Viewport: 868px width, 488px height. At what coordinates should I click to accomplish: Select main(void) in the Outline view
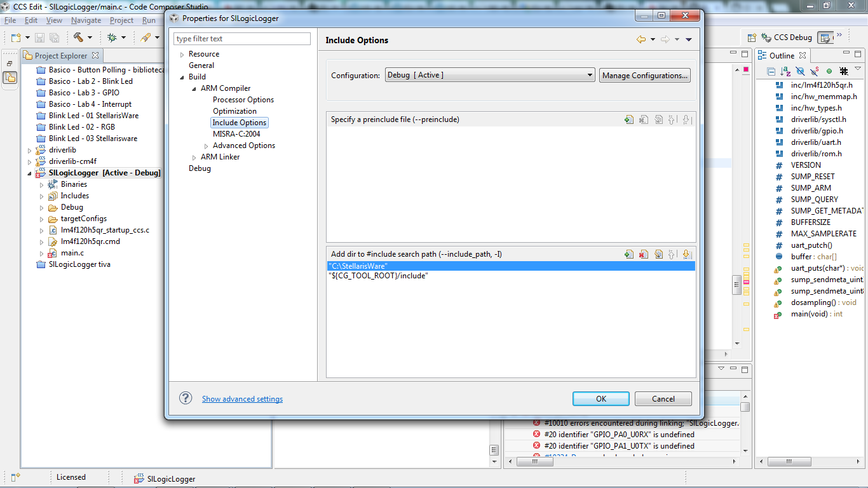point(817,314)
